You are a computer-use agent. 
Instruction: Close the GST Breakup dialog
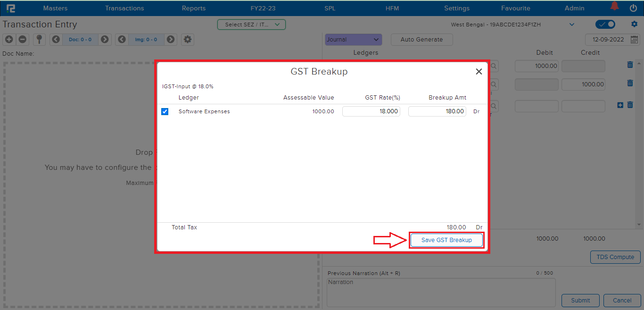pyautogui.click(x=479, y=72)
